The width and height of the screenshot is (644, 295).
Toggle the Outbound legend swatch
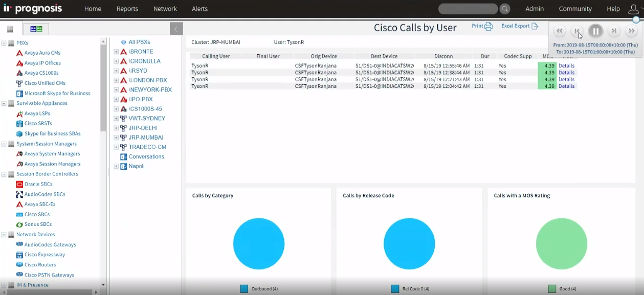[244, 289]
